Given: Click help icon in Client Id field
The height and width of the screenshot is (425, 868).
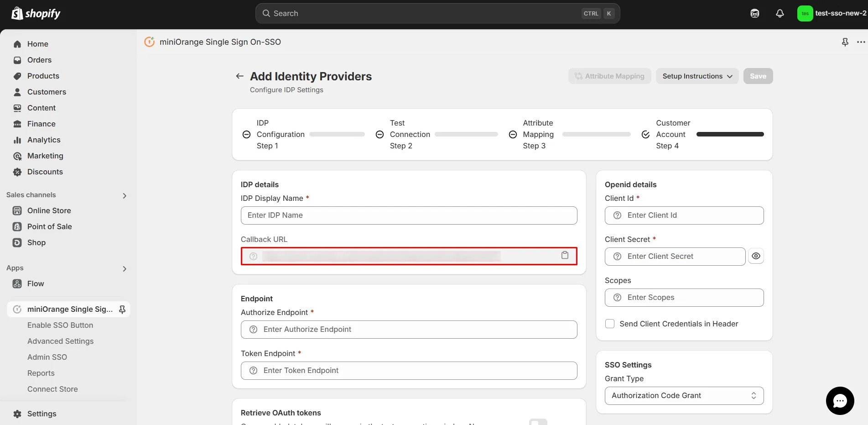Looking at the screenshot, I should (x=617, y=215).
